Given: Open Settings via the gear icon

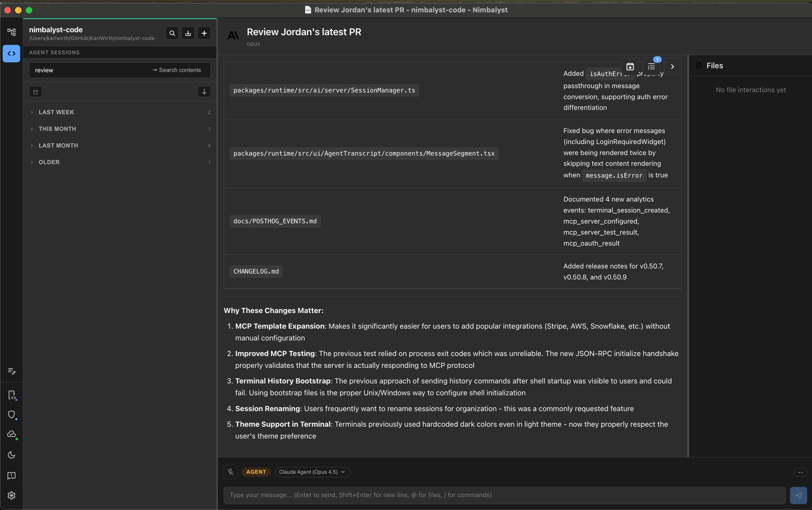Looking at the screenshot, I should (x=11, y=495).
